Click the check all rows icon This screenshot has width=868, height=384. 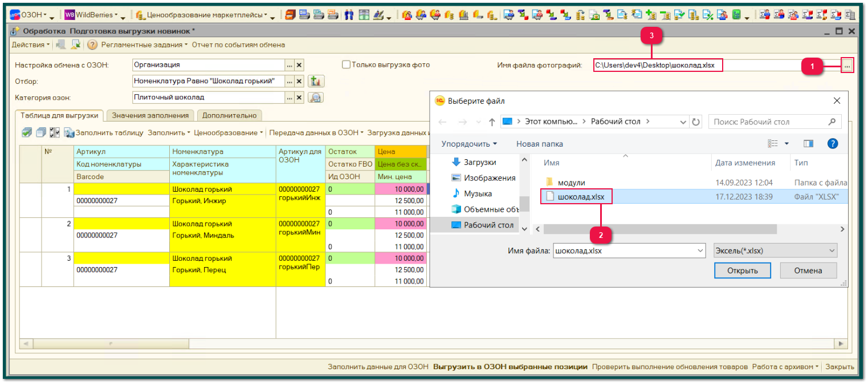pyautogui.click(x=27, y=132)
